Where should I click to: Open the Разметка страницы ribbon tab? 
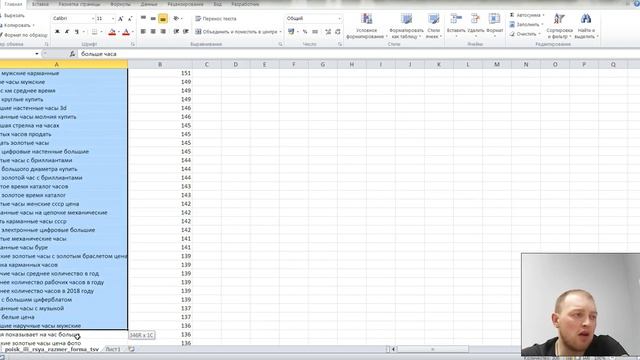[79, 4]
